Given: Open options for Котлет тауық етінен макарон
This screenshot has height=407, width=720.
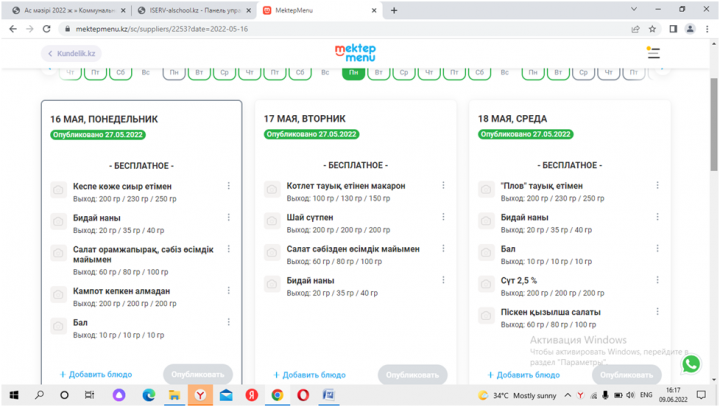Looking at the screenshot, I should pos(443,185).
